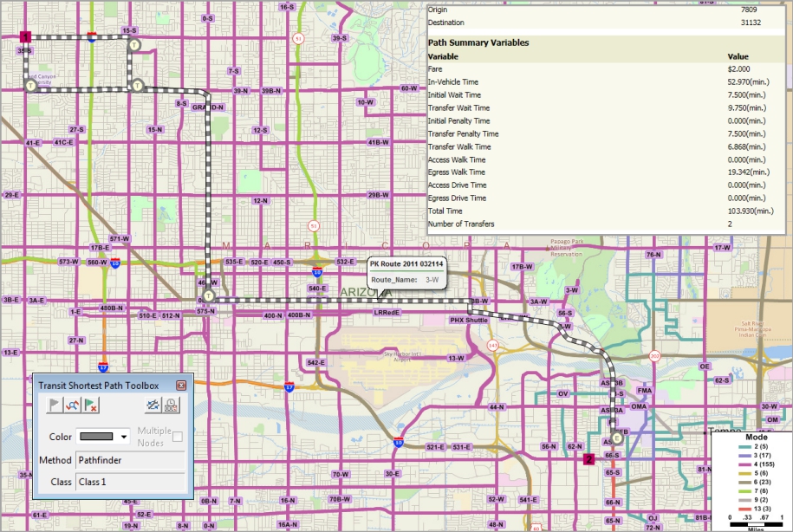Click the Mode 4 color swatch in the legend
The height and width of the screenshot is (532, 793).
[x=744, y=464]
